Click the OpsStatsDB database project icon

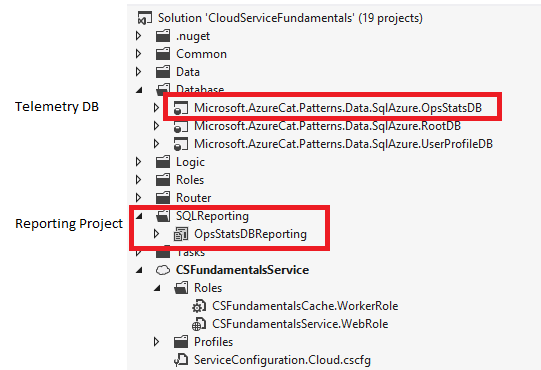click(180, 108)
